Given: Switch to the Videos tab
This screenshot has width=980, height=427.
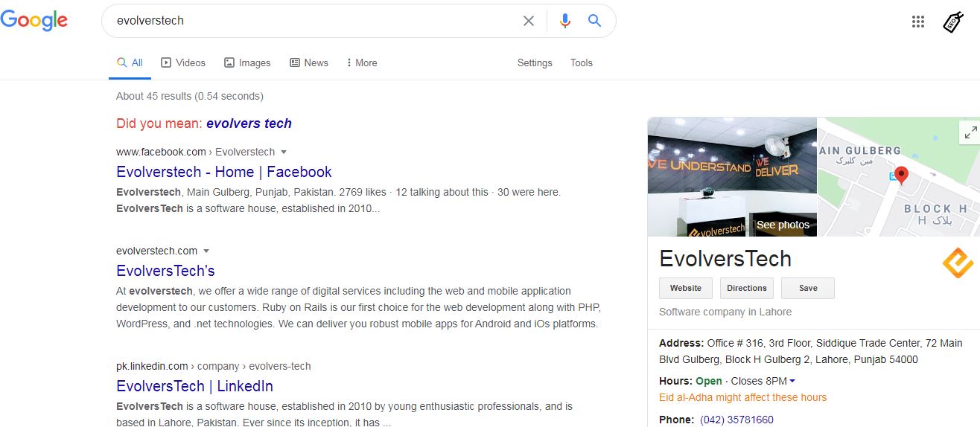Looking at the screenshot, I should (x=183, y=63).
